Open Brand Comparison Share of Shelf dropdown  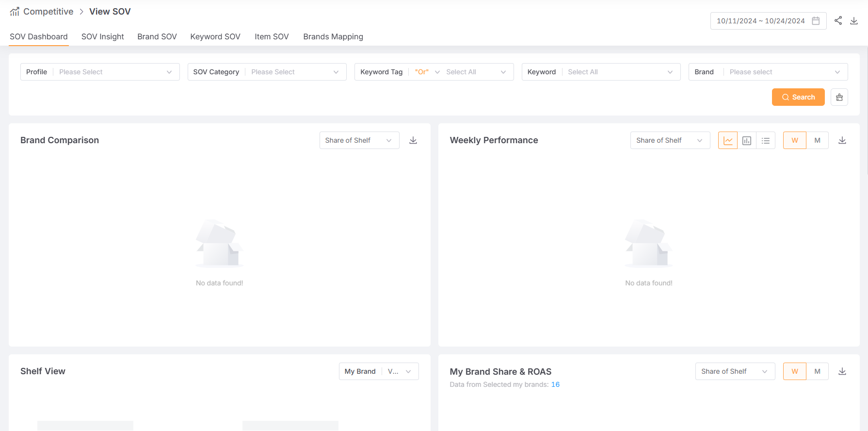point(359,140)
